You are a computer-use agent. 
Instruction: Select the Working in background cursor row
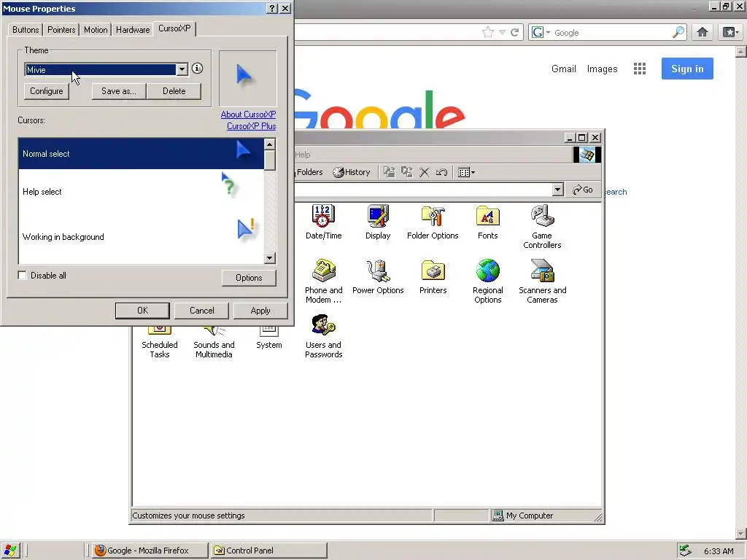[x=141, y=237]
